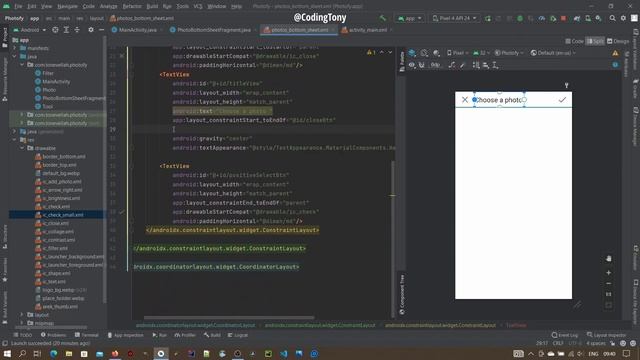The height and width of the screenshot is (360, 640).
Task: Open the Layout Inspector
Action: point(606,335)
